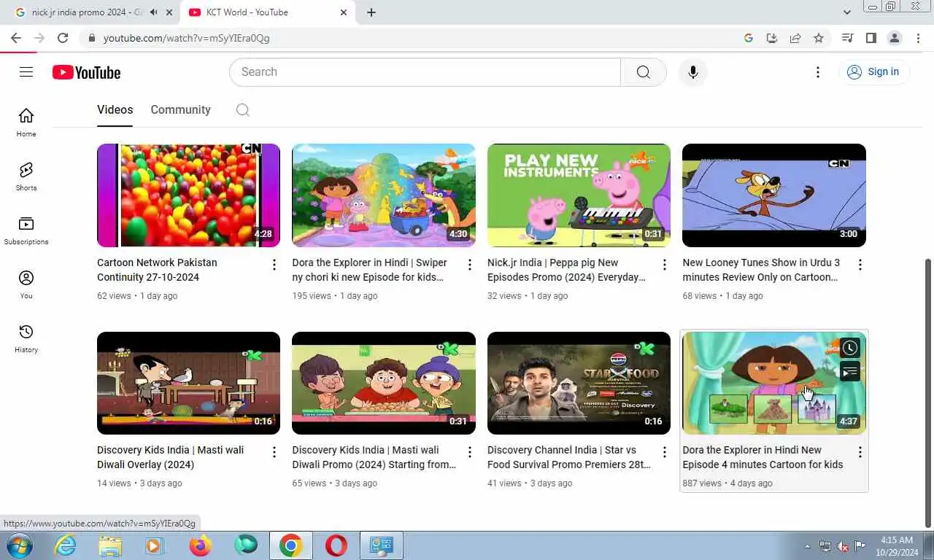
Task: Click the address bar URL
Action: pyautogui.click(x=186, y=38)
